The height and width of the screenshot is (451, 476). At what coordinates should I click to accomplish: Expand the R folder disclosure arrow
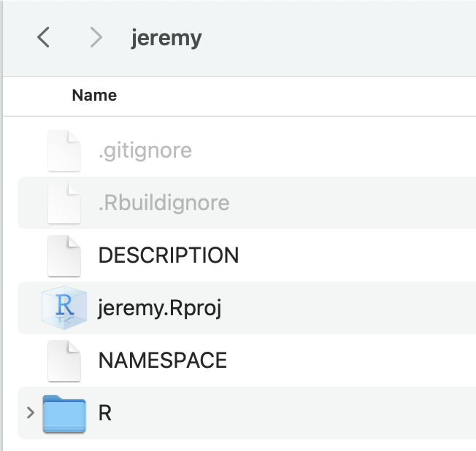click(30, 413)
